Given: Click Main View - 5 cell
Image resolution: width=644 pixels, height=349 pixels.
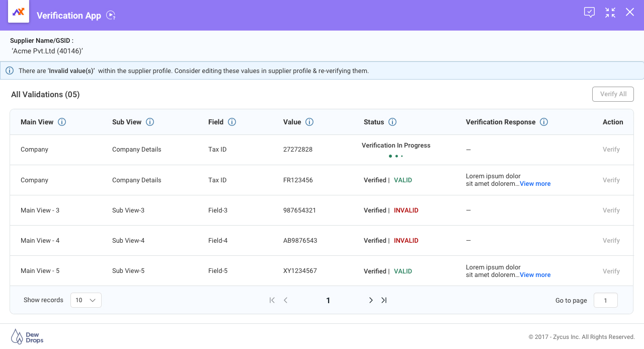Looking at the screenshot, I should coord(40,271).
